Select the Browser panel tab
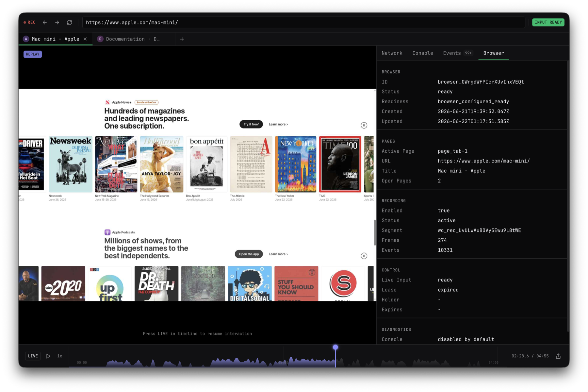This screenshot has width=588, height=392. (x=494, y=53)
